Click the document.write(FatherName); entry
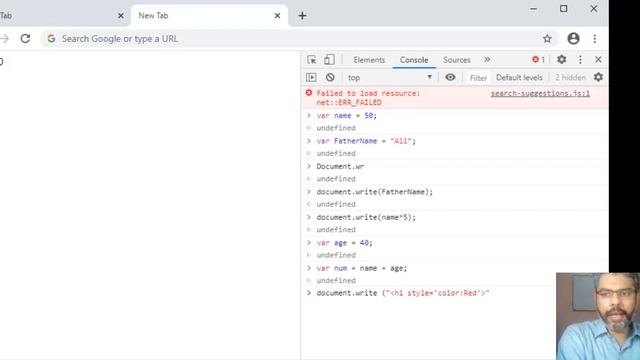Screen dimensions: 640x360 (x=374, y=192)
